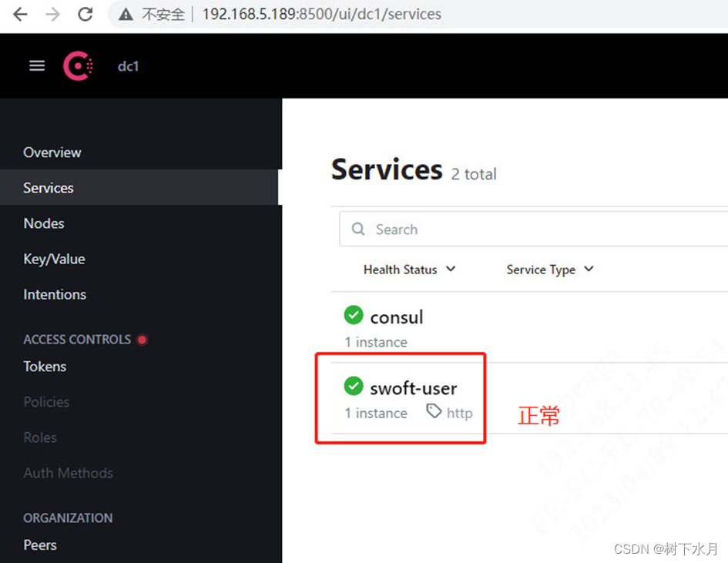Open Key/Value in sidebar

click(55, 259)
